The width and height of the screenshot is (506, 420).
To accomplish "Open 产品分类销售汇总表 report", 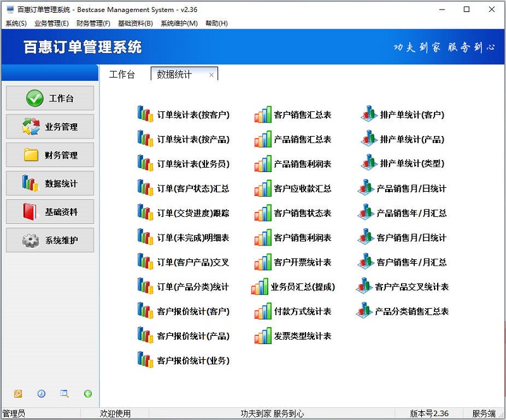I will coord(414,311).
